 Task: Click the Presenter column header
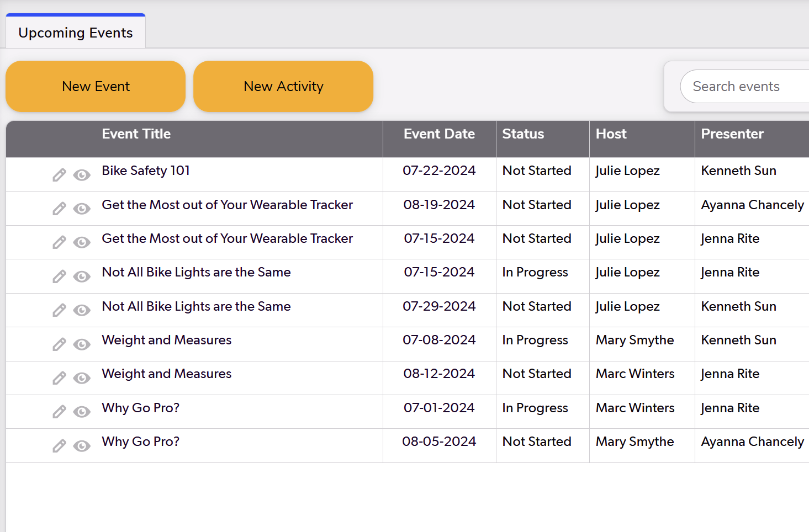[x=732, y=134]
